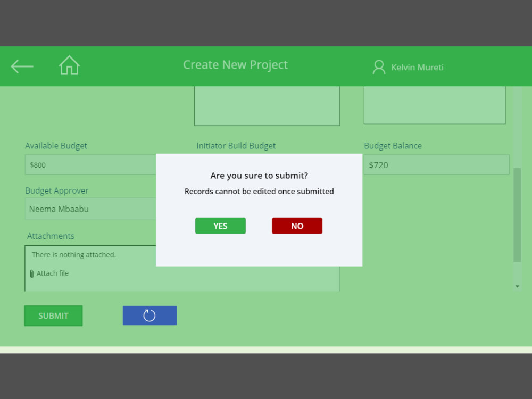Viewport: 532px width, 399px height.
Task: Click the Budget Balance field showing $720
Action: (436, 165)
